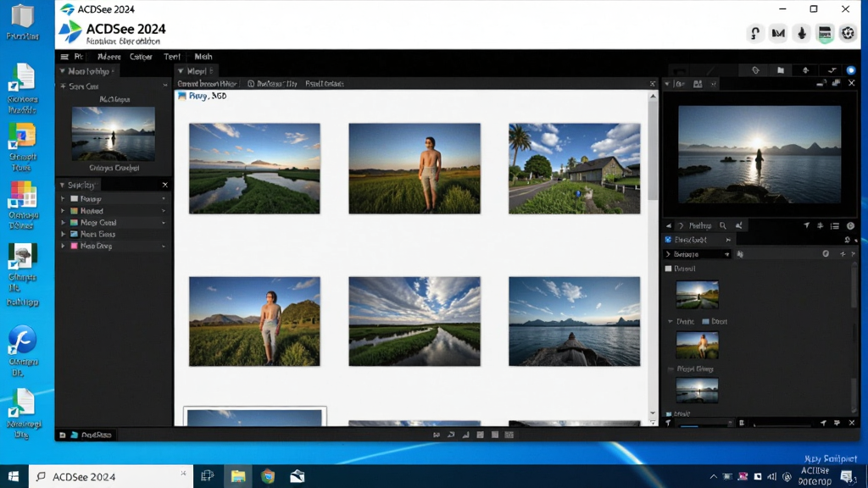
Task: Open the dropdown arrow on the pink-swatch row
Action: click(x=164, y=247)
